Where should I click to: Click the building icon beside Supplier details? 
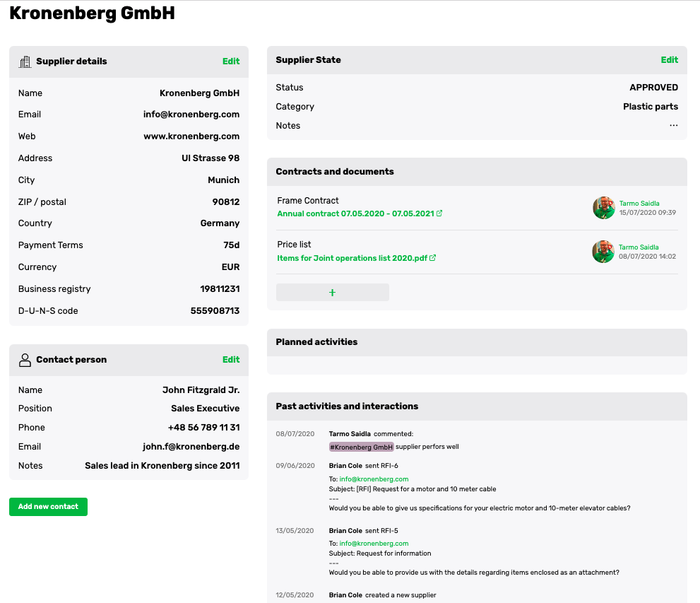tap(25, 62)
